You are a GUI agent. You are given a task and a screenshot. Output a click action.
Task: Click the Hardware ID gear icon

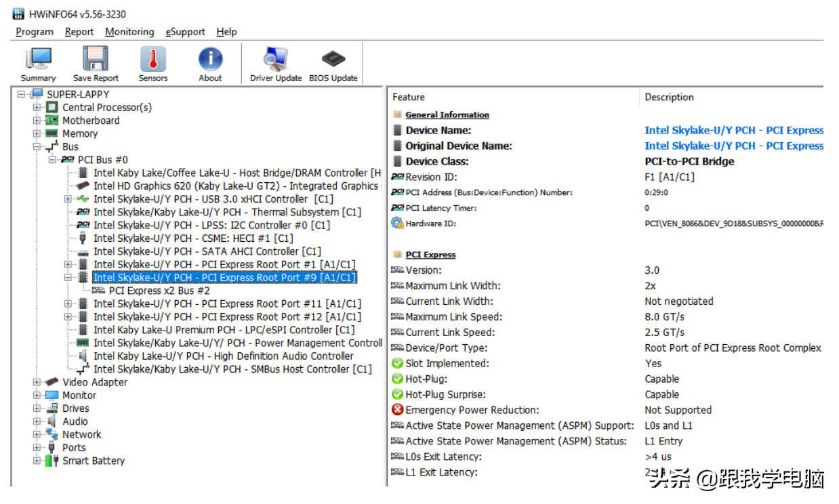[x=398, y=223]
